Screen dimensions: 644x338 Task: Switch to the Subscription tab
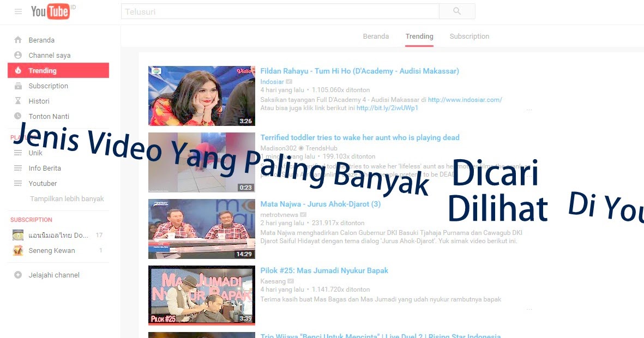click(470, 36)
